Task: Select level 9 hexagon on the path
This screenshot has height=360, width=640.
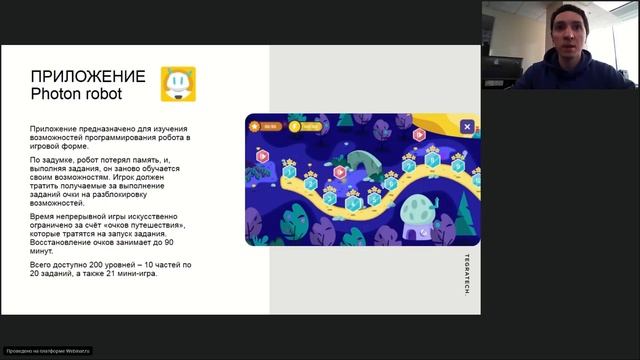Action: [x=458, y=166]
